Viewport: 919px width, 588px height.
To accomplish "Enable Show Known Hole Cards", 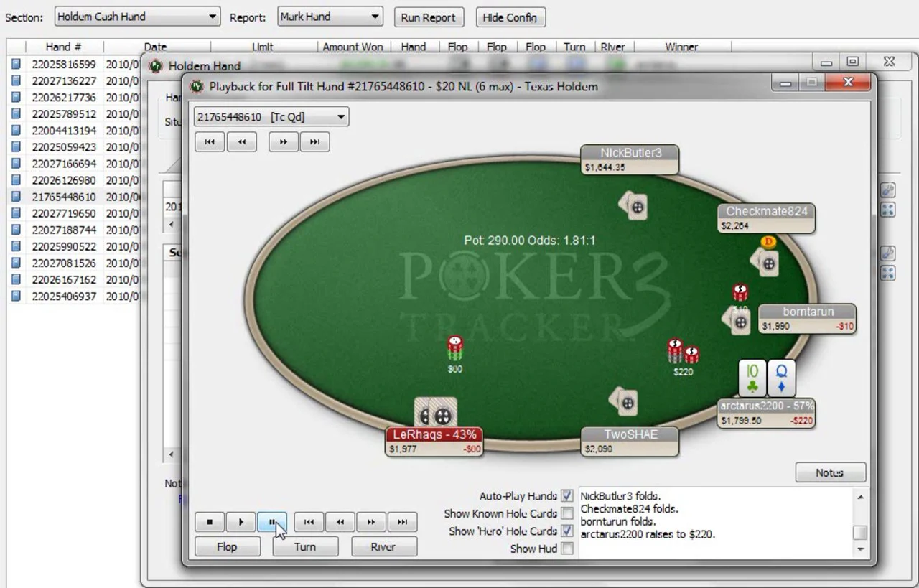I will (567, 513).
